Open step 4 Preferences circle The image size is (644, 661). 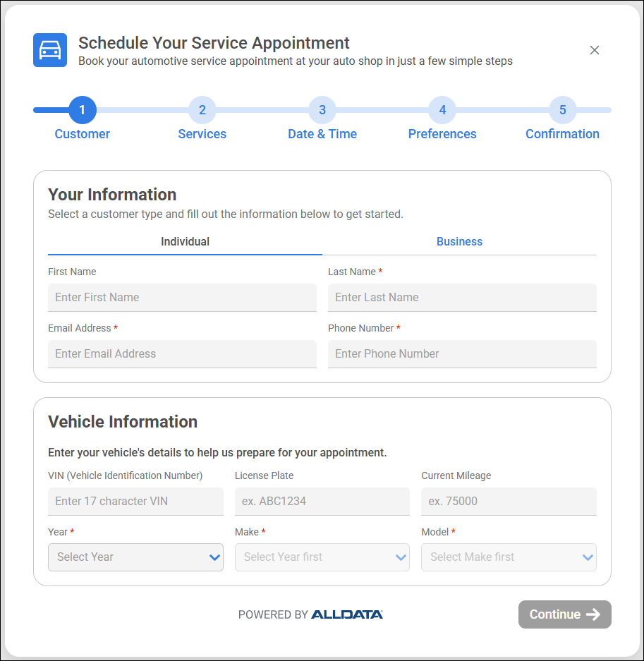442,110
